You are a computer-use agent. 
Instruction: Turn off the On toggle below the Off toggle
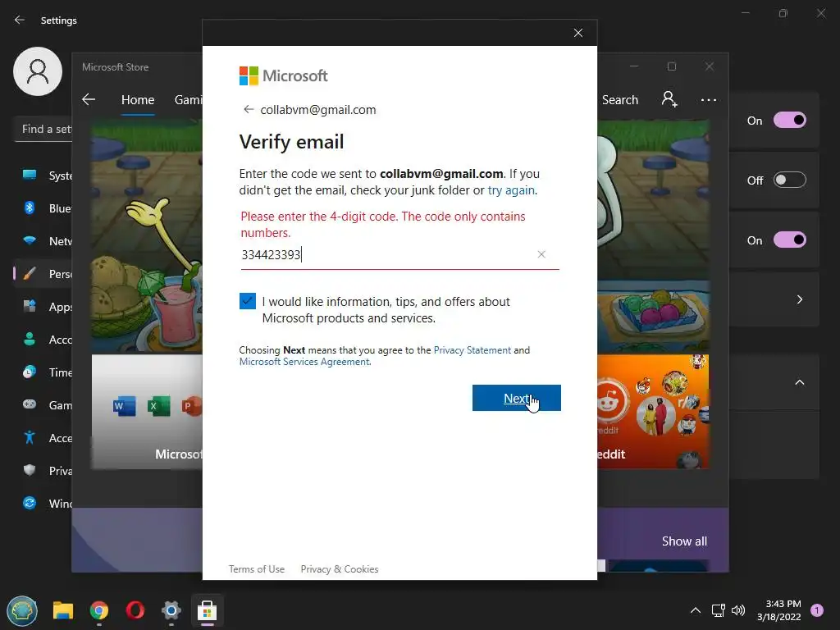click(790, 240)
